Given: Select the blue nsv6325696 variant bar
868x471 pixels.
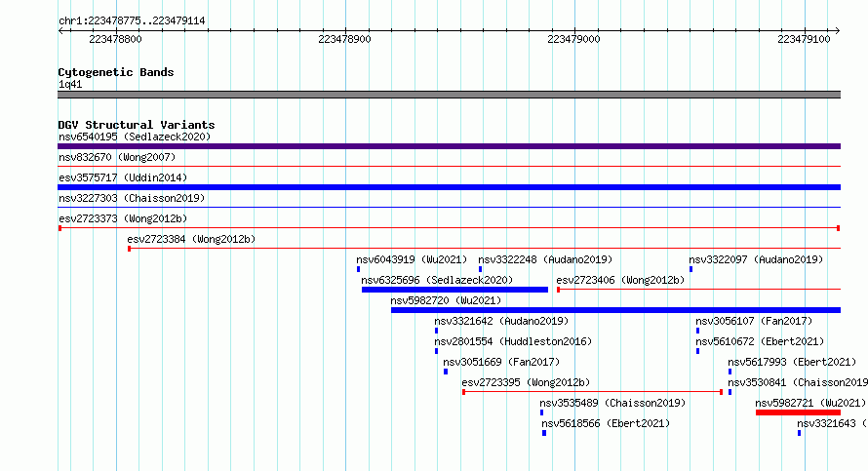Looking at the screenshot, I should [454, 290].
